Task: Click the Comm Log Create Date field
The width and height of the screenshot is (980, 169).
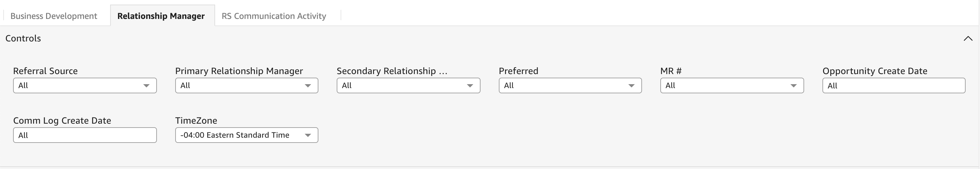Action: tap(84, 135)
